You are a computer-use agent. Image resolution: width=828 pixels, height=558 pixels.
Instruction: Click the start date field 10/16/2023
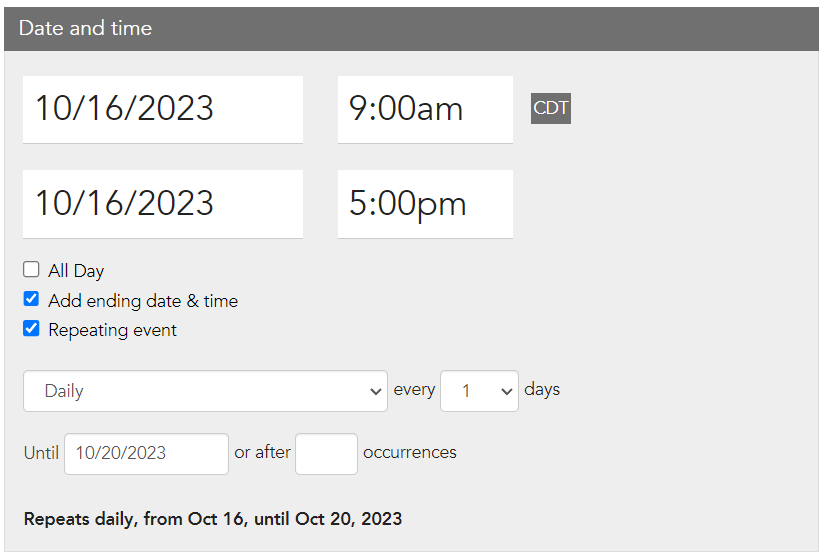(163, 109)
